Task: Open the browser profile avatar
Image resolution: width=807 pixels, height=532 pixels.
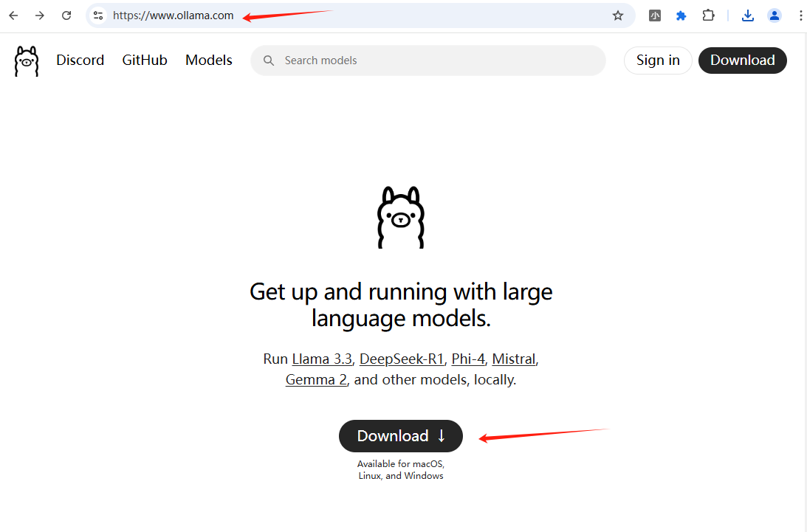Action: point(774,15)
